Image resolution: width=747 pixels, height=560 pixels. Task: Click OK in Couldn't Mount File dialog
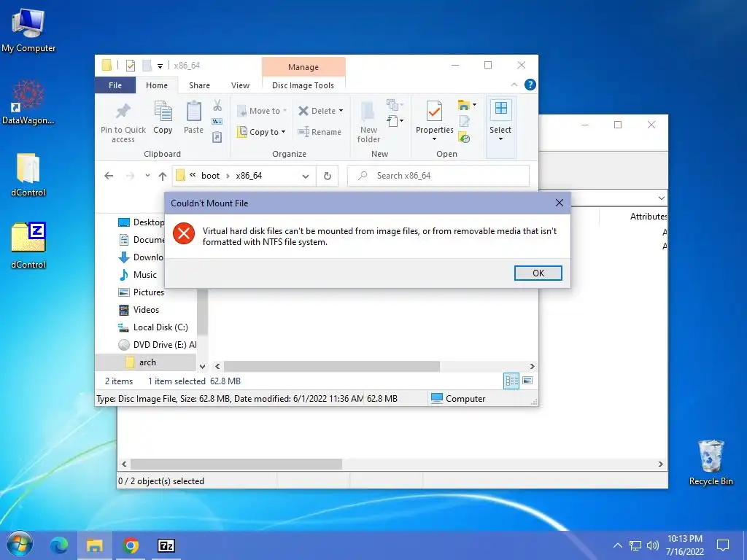(538, 273)
